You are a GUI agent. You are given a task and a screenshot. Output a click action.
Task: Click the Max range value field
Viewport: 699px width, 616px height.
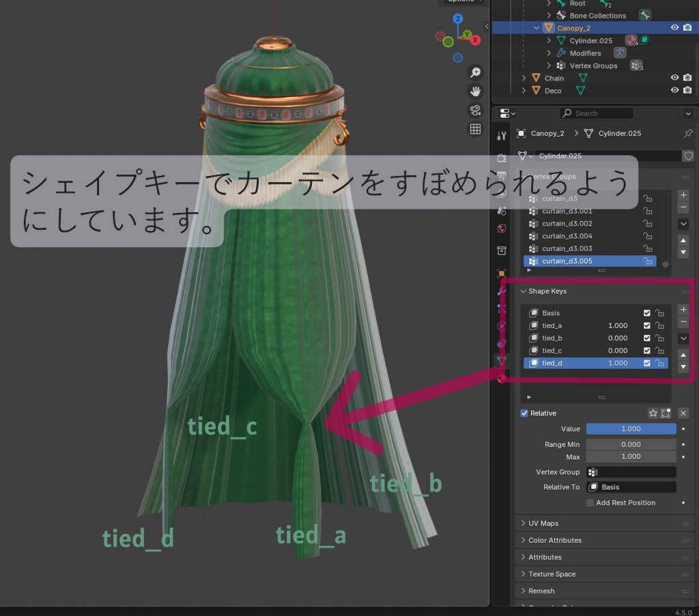[631, 456]
